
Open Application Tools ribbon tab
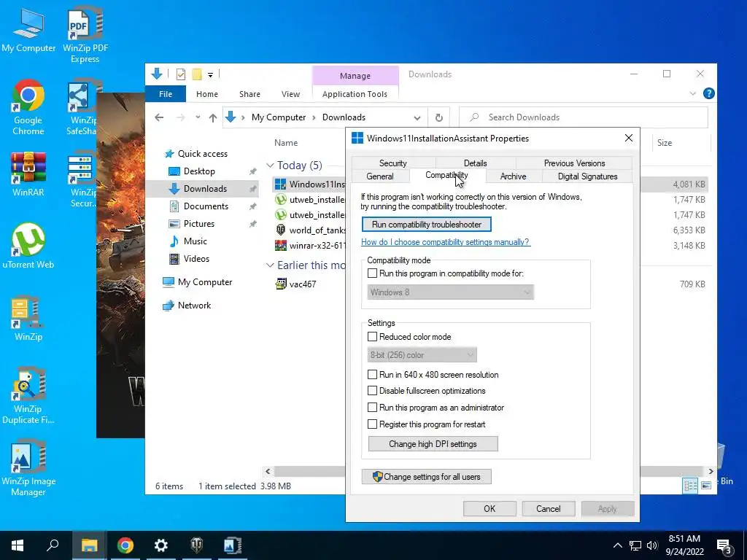(355, 94)
